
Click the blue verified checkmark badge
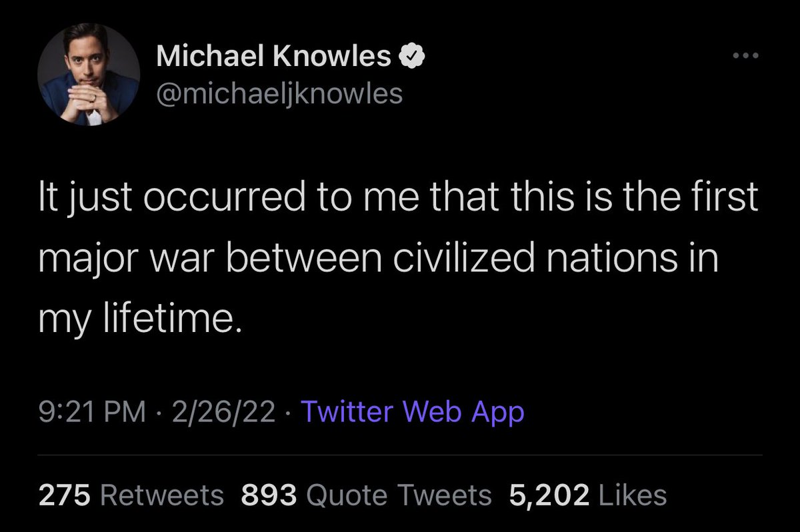413,58
